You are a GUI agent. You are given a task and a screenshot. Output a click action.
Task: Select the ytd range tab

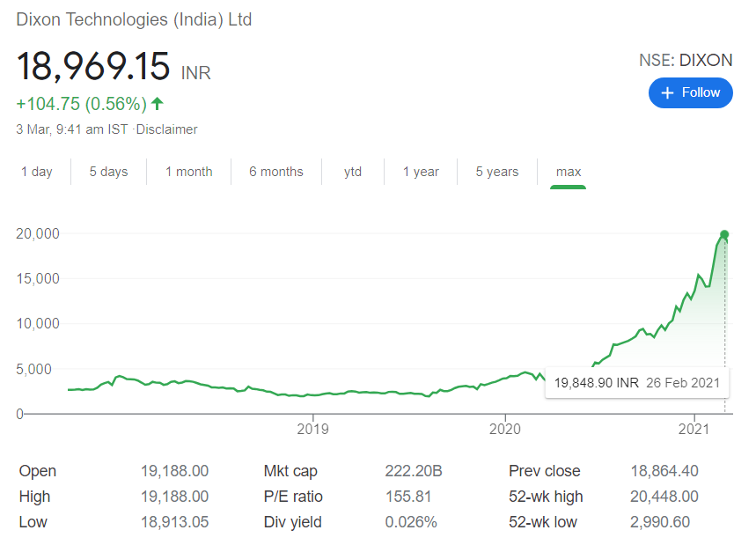tap(353, 172)
